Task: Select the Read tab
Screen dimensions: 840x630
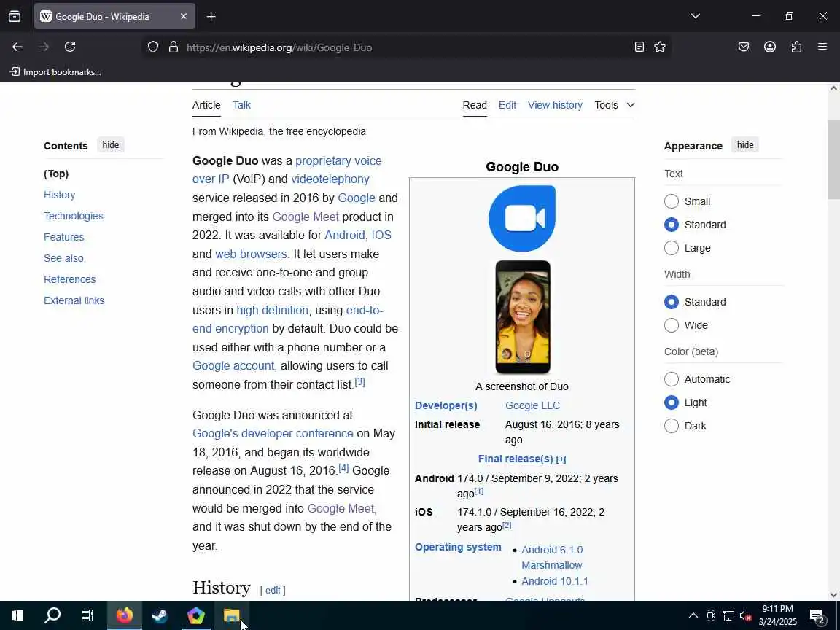Action: coord(475,105)
